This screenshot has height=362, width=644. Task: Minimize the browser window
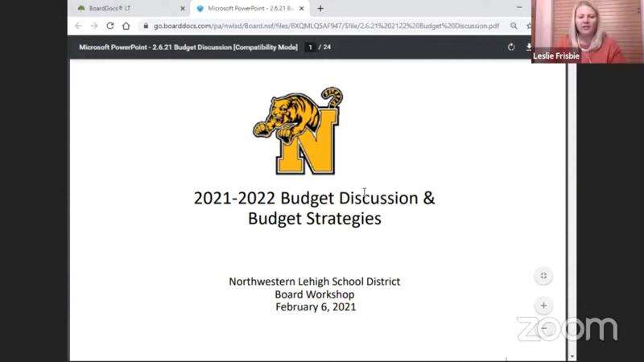click(x=519, y=7)
